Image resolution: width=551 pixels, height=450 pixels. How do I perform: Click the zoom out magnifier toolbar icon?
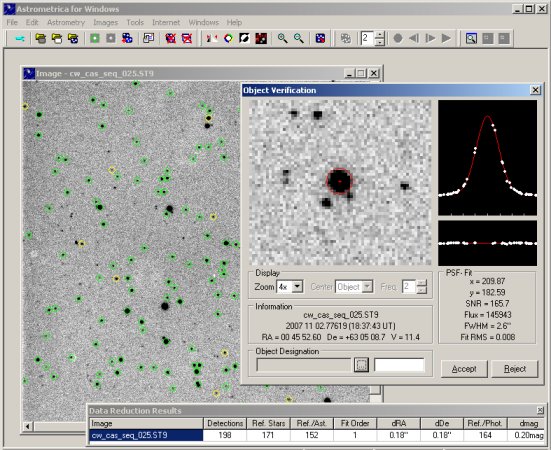tap(299, 38)
